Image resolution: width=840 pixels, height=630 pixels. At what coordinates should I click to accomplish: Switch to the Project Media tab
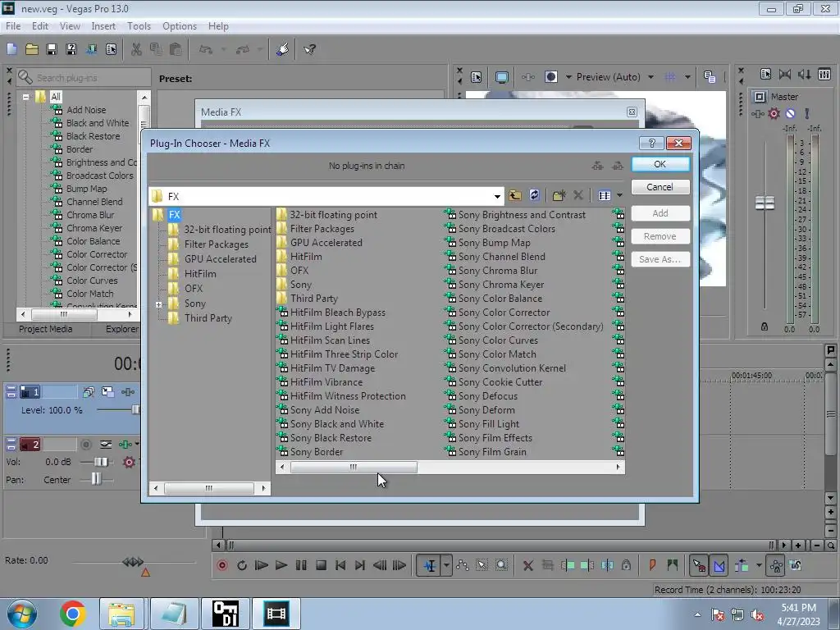pos(46,329)
